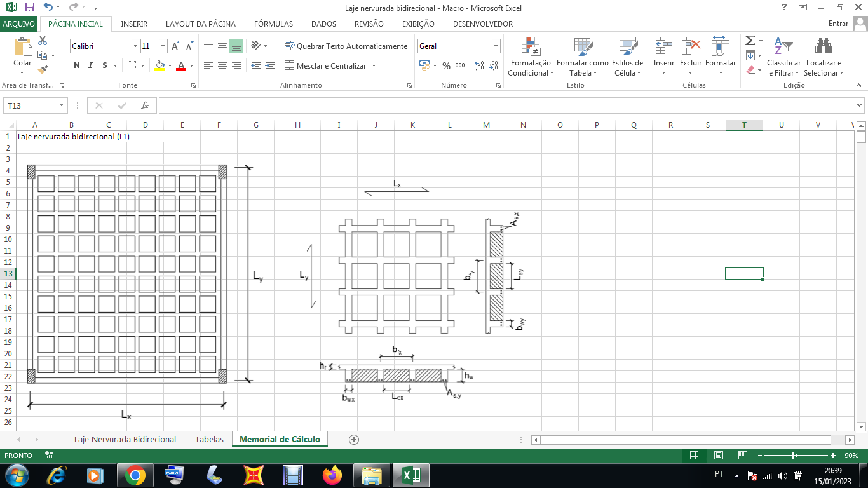Select row 13 header
This screenshot has width=868, height=488.
coord(9,273)
